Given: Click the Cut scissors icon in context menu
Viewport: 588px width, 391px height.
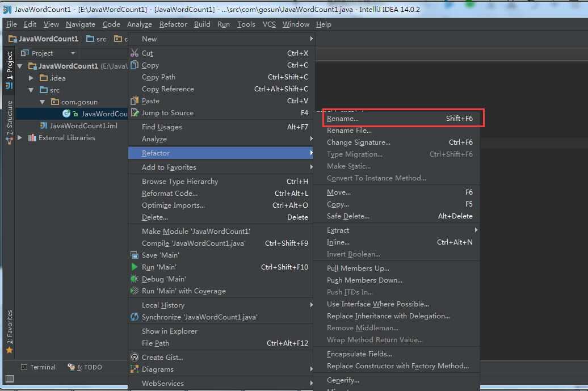Looking at the screenshot, I should click(x=135, y=53).
